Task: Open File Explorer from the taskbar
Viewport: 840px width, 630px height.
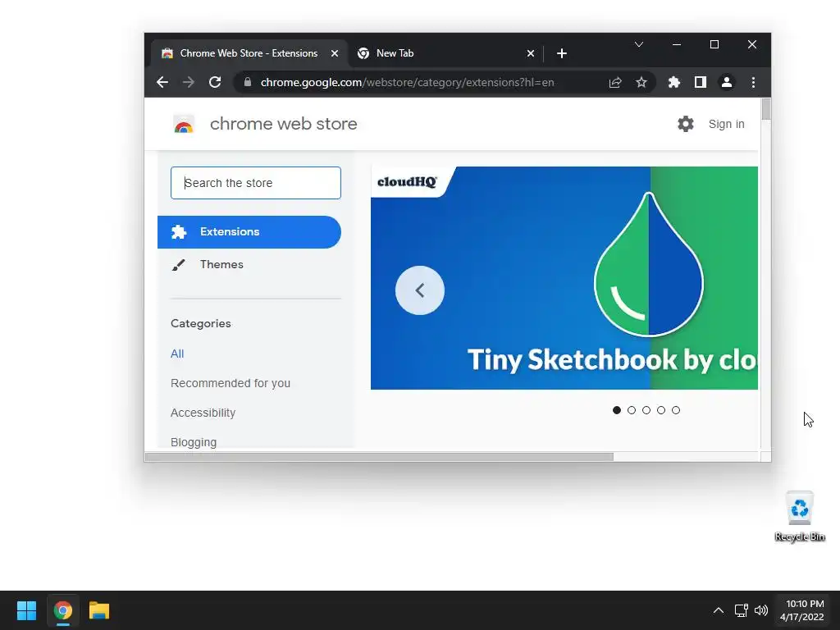Action: (99, 610)
